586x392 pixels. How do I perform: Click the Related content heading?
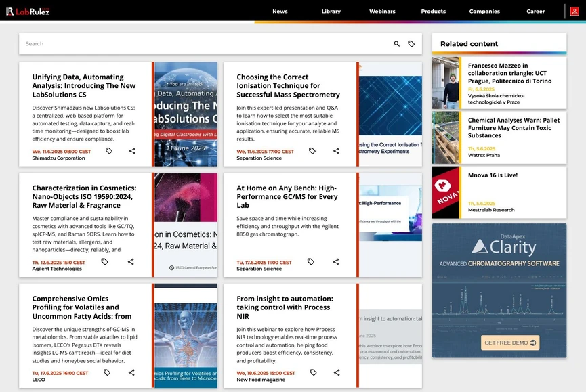click(469, 44)
